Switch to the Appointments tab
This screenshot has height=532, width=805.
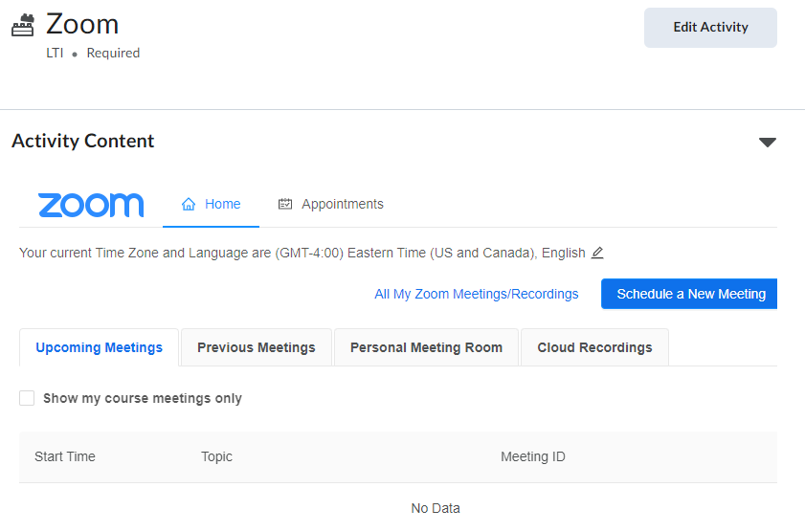click(x=330, y=204)
